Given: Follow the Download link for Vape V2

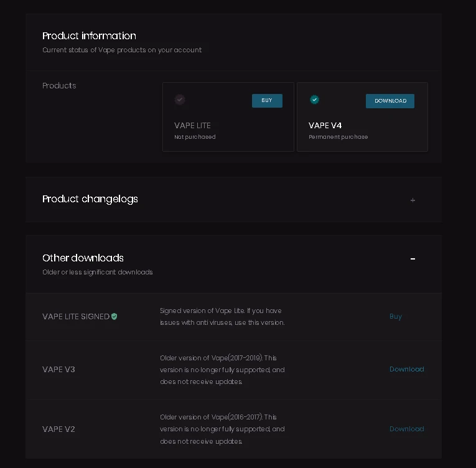Looking at the screenshot, I should tap(406, 429).
